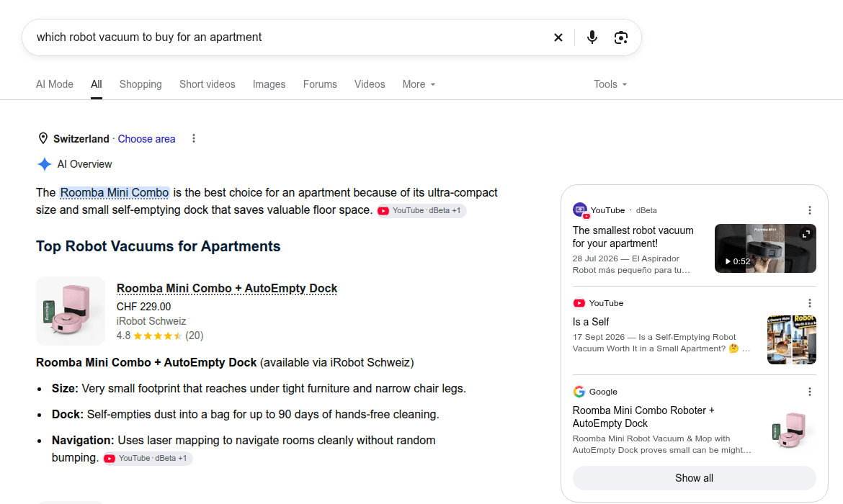The width and height of the screenshot is (843, 504).
Task: Start voice search with the microphone icon
Action: pos(592,37)
